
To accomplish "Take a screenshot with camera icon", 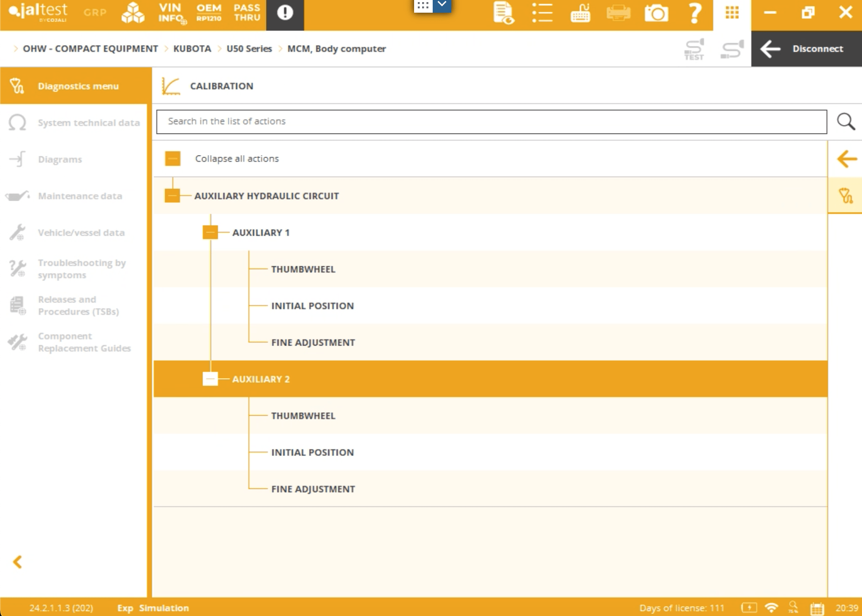I will pyautogui.click(x=656, y=14).
